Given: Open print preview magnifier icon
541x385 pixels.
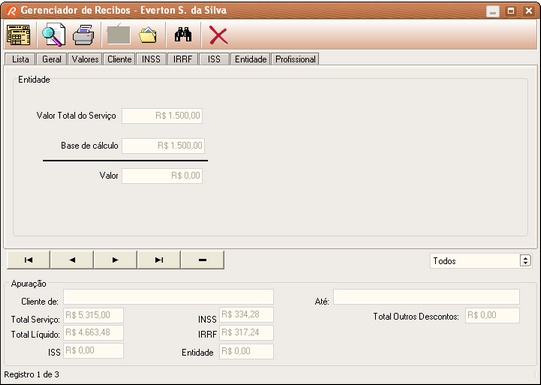Looking at the screenshot, I should click(54, 35).
